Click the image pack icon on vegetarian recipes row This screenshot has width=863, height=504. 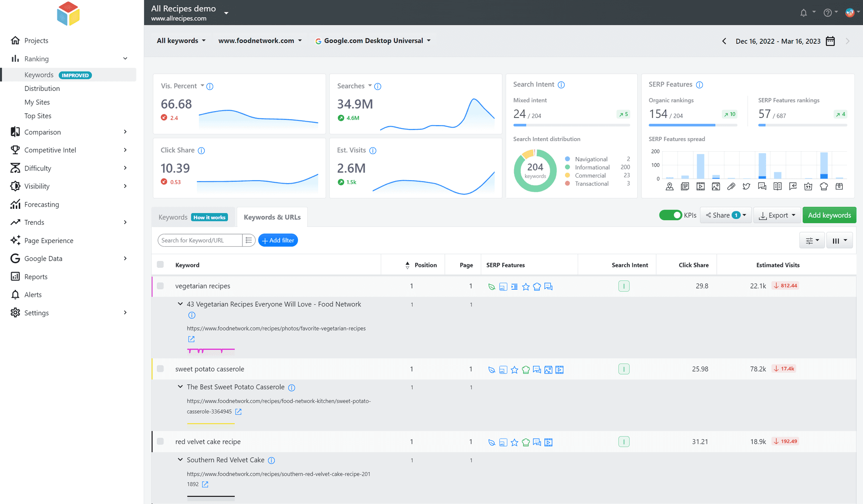point(503,286)
